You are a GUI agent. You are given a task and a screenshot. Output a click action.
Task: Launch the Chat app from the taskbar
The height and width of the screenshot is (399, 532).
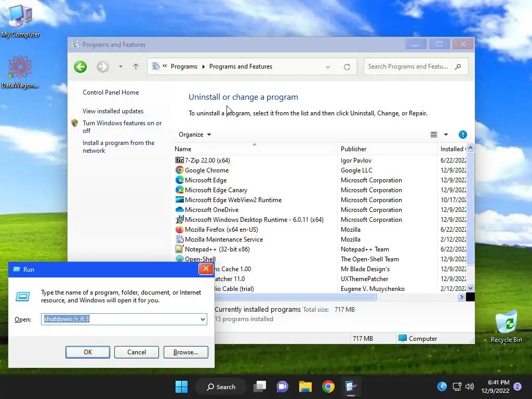282,387
